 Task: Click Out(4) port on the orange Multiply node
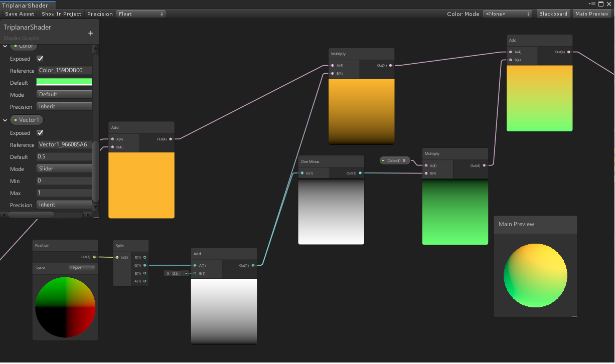[390, 65]
